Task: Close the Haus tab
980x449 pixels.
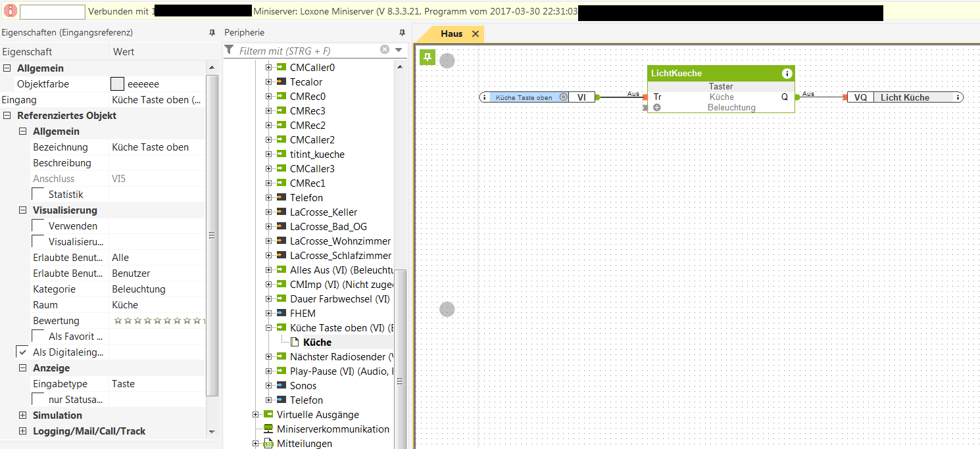Action: point(476,34)
